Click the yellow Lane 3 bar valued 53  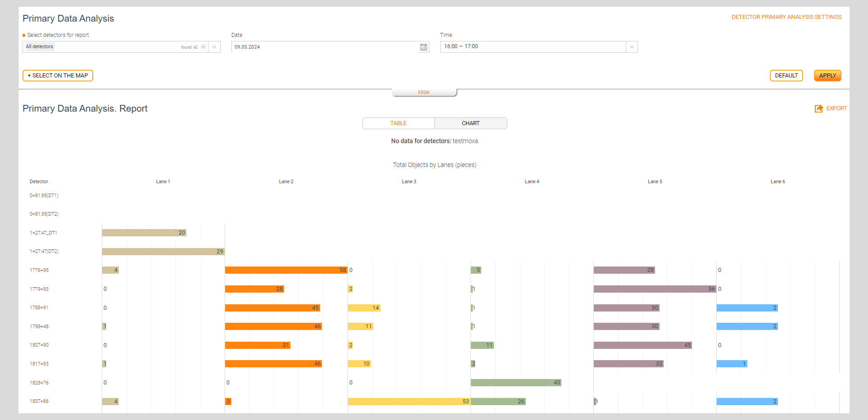point(409,402)
